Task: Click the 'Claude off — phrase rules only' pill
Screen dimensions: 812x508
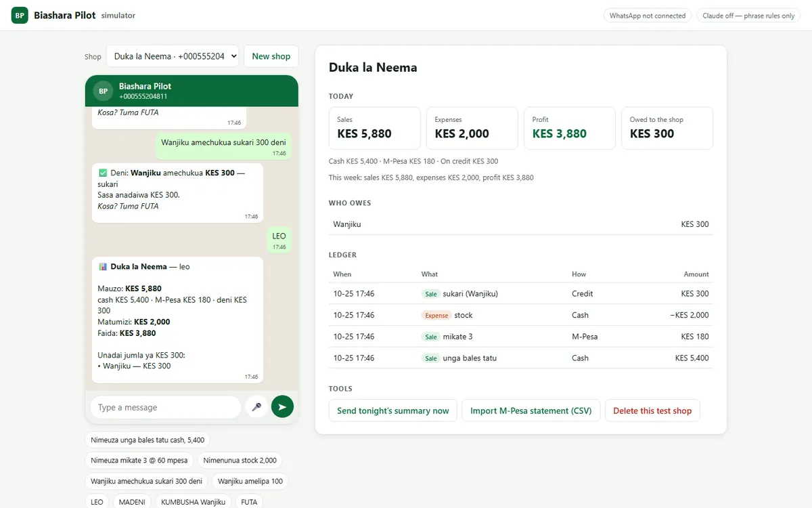Action: (748, 16)
